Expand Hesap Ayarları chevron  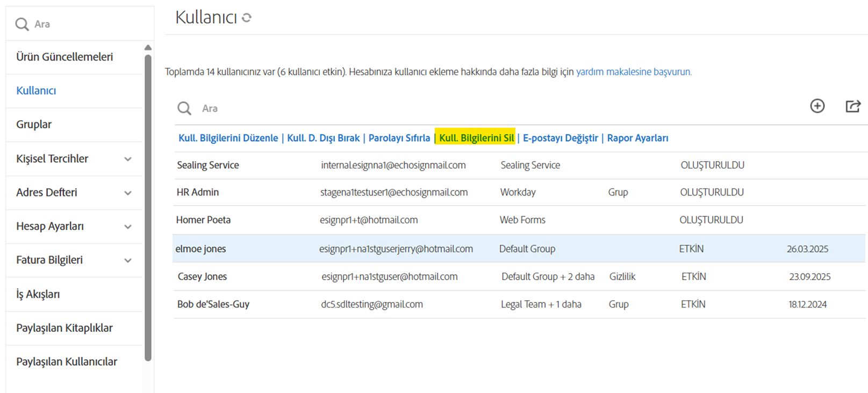[x=128, y=227]
